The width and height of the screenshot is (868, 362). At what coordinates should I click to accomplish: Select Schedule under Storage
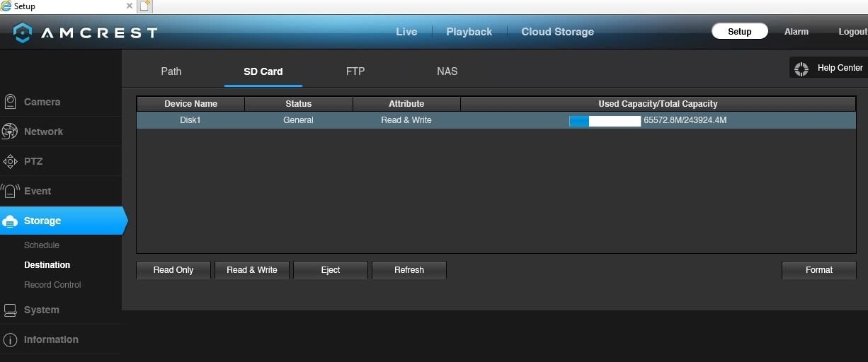[42, 245]
